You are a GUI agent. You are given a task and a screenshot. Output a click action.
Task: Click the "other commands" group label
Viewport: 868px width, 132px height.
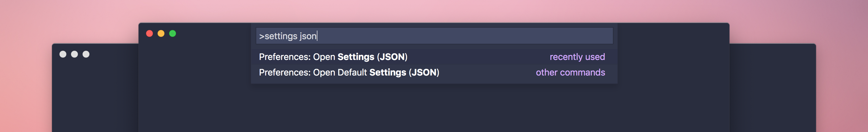[x=570, y=72]
